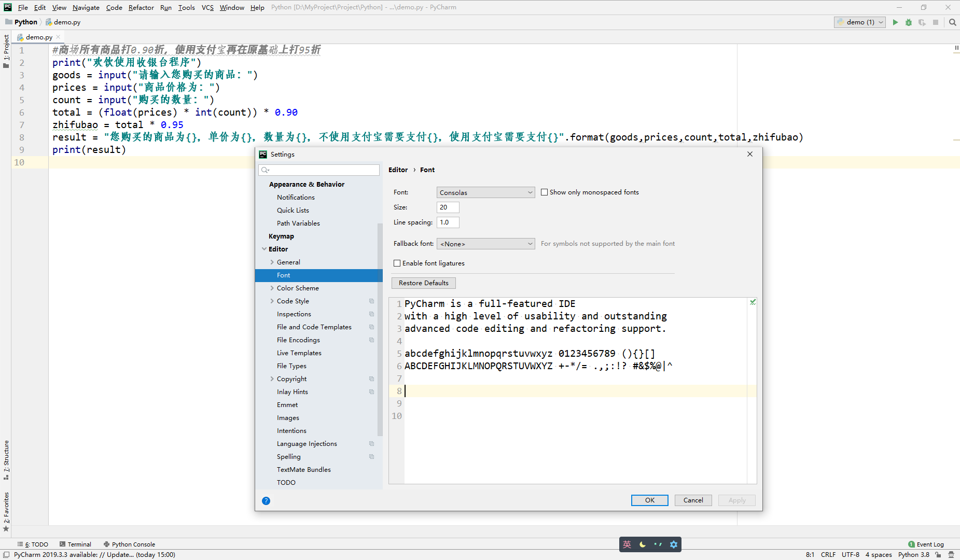Toggle Enable font ligatures checkbox
The image size is (960, 560).
[397, 263]
